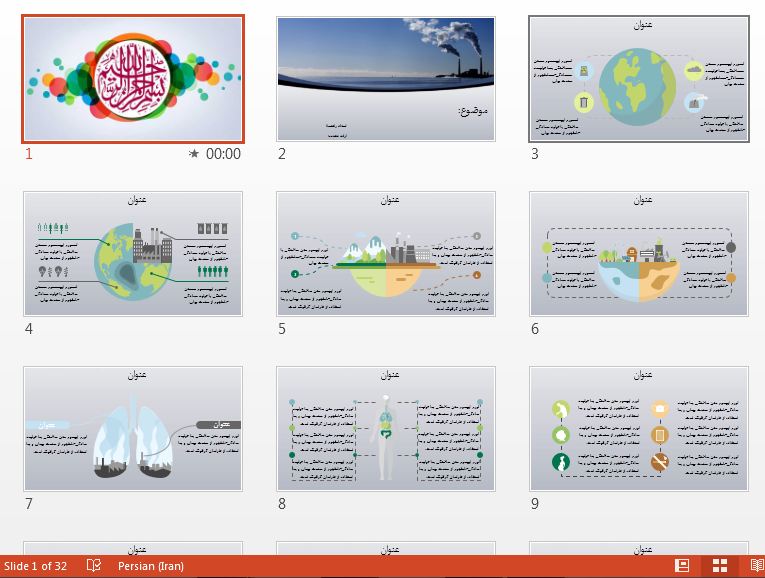Select slide 2 with factory smoke photo
This screenshot has height=578, width=765.
pos(386,79)
